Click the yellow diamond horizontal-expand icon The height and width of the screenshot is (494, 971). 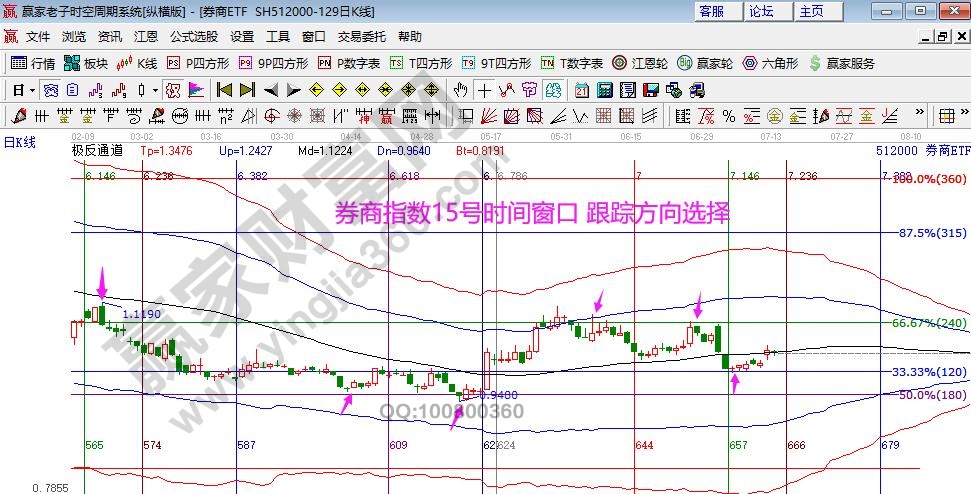362,91
